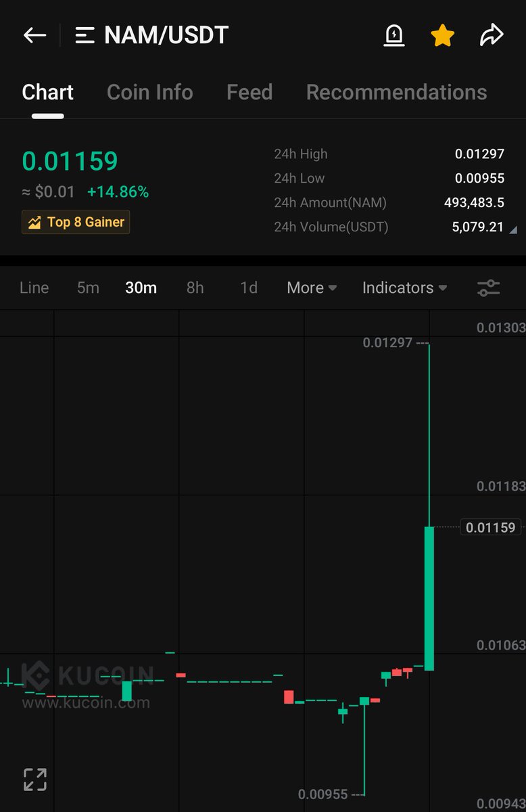This screenshot has height=812, width=526.
Task: Select the 8h interval
Action: pyautogui.click(x=195, y=288)
